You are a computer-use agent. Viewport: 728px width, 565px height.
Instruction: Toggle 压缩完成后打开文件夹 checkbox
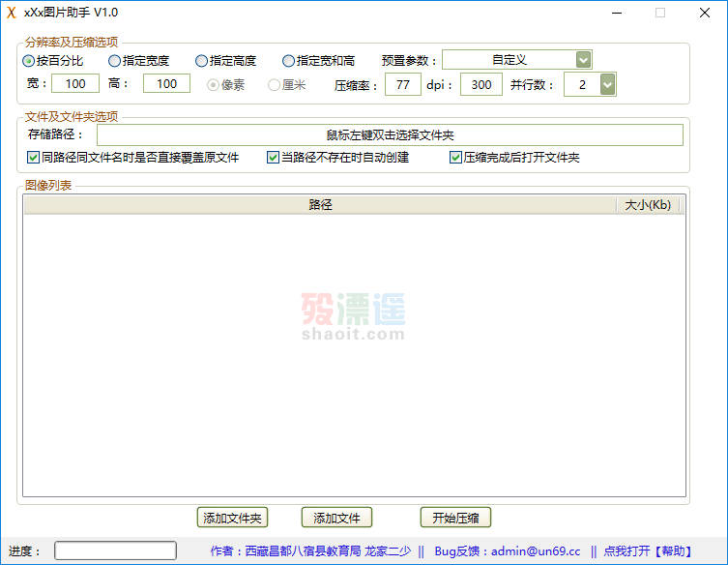click(x=514, y=158)
